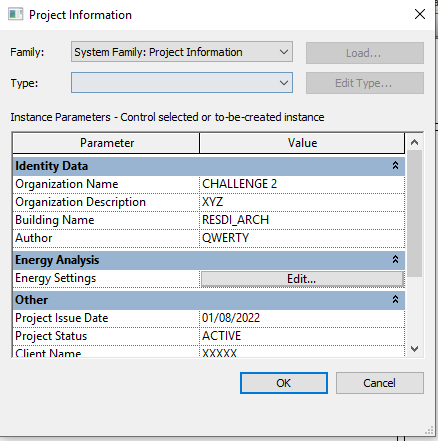The height and width of the screenshot is (441, 438).
Task: Click the Parameter column header
Action: click(106, 143)
